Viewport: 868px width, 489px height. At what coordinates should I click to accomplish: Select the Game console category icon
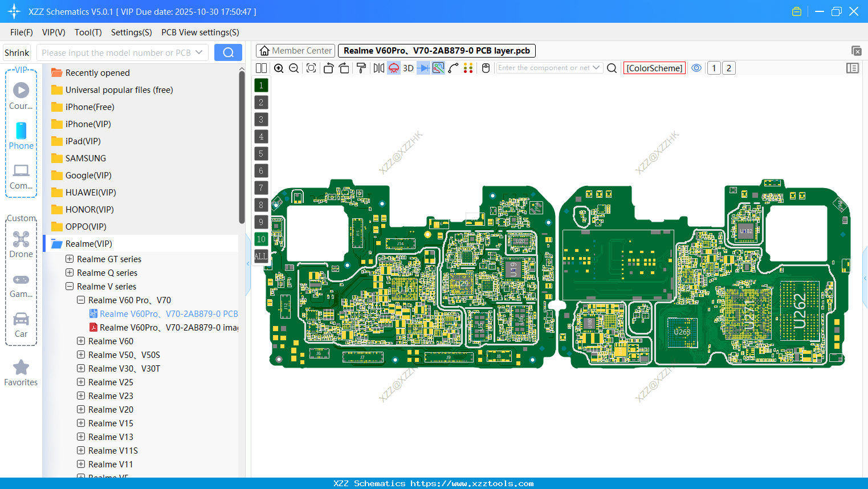click(21, 285)
